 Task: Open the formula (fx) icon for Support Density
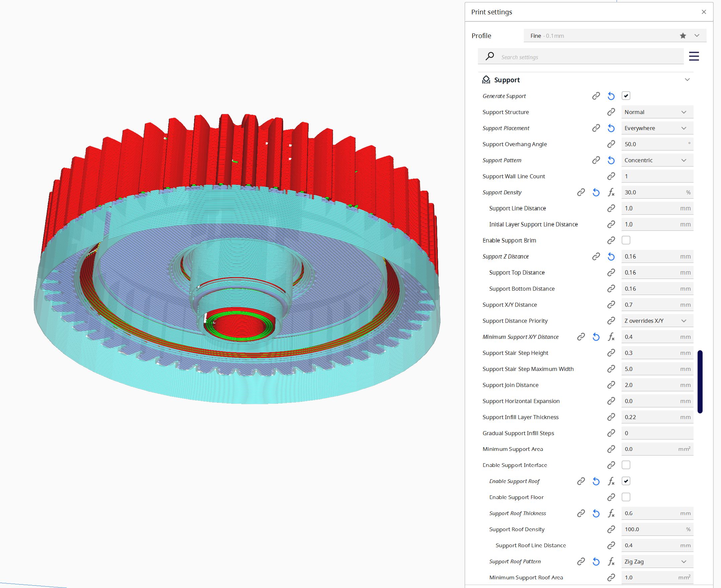pyautogui.click(x=612, y=192)
